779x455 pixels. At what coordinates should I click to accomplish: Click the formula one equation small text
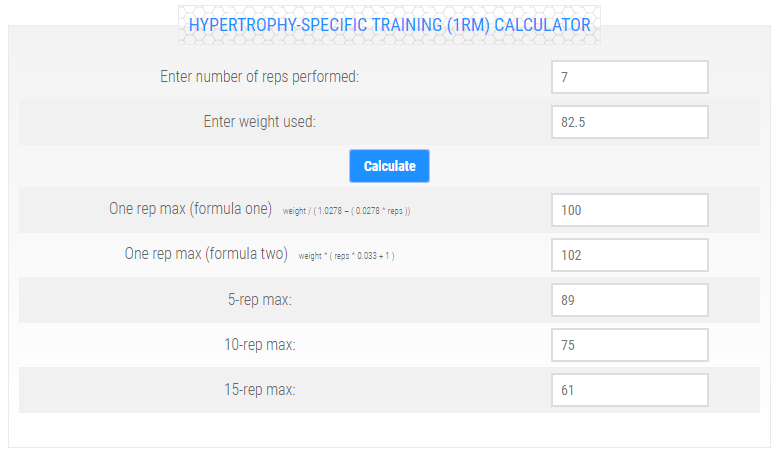pos(347,211)
